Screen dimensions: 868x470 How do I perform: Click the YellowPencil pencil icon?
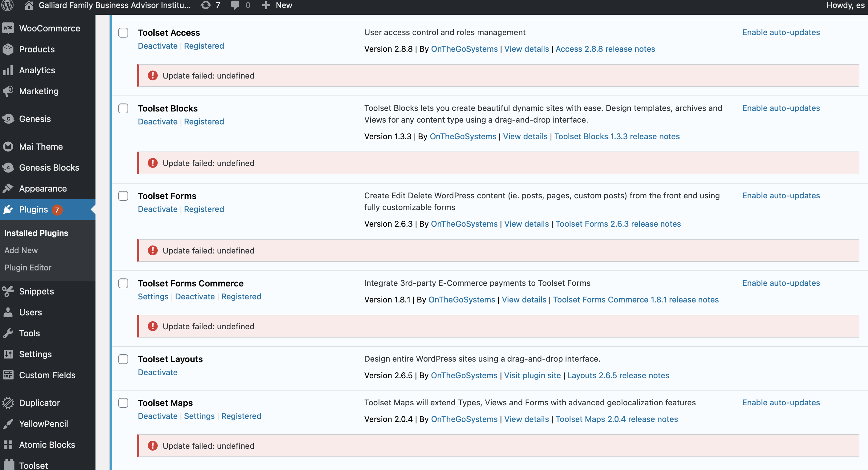pos(8,423)
